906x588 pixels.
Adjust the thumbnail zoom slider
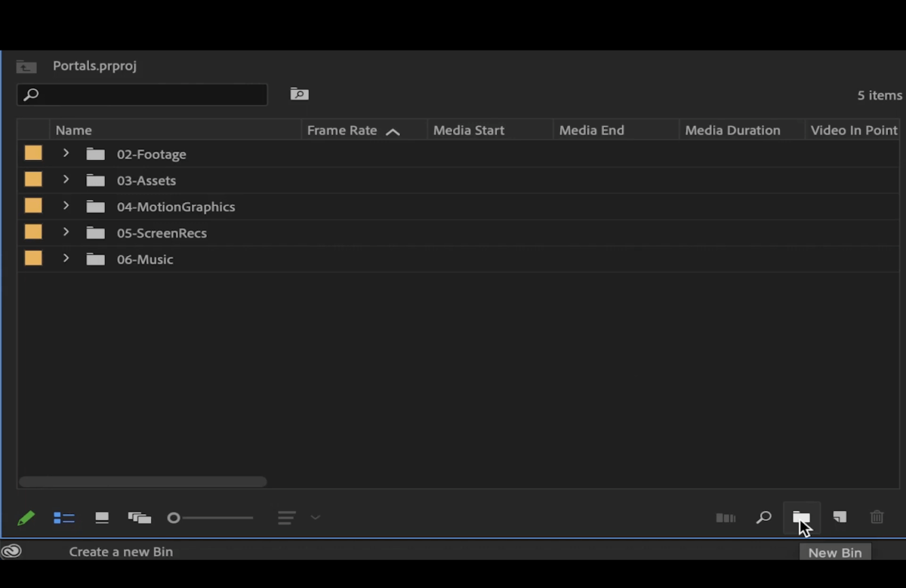(x=211, y=518)
